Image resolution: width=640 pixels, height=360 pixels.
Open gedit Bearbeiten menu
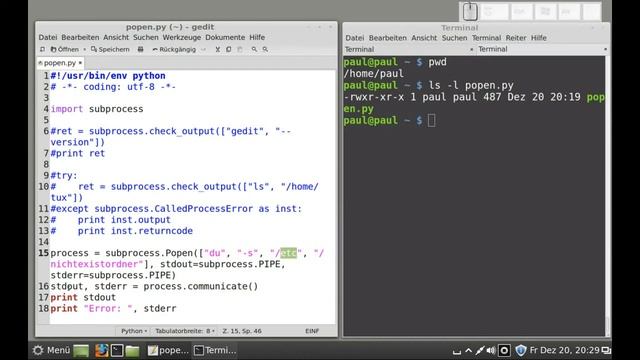[x=80, y=37]
